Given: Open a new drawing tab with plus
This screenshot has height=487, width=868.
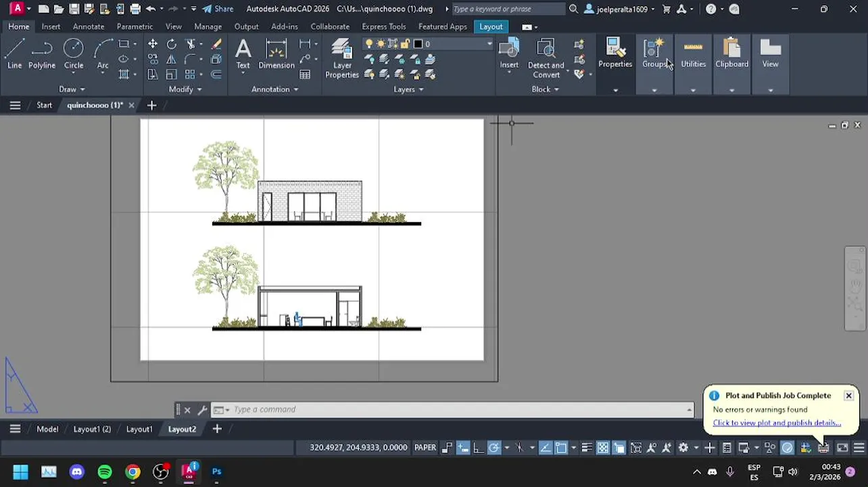Looking at the screenshot, I should click(151, 105).
